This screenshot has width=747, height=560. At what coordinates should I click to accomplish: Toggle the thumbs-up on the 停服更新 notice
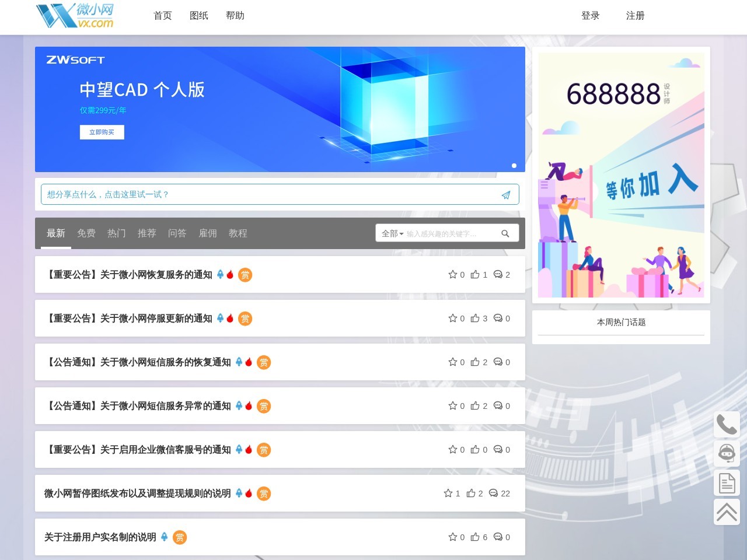click(474, 318)
